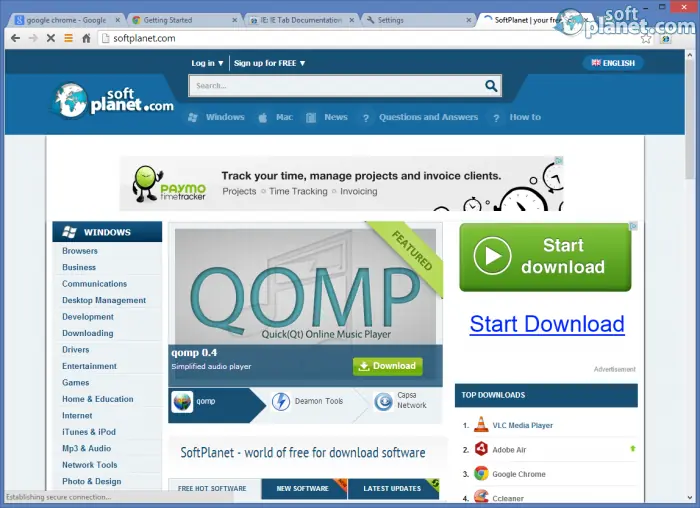
Task: Open the LATEST UPDATES tab
Action: pyautogui.click(x=393, y=489)
